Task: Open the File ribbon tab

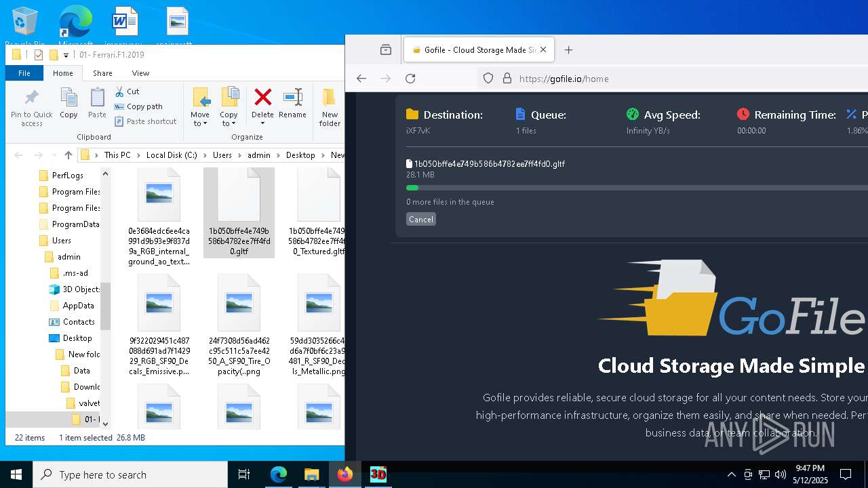Action: (24, 73)
